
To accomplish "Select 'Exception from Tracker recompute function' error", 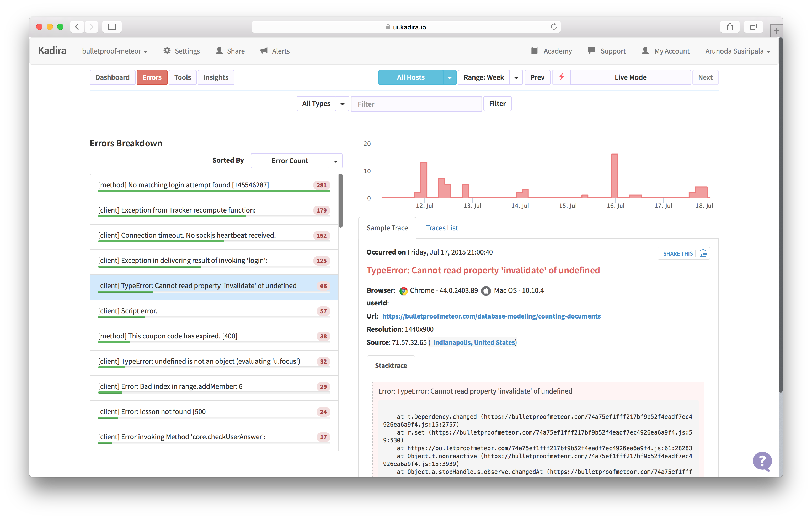I will (214, 212).
